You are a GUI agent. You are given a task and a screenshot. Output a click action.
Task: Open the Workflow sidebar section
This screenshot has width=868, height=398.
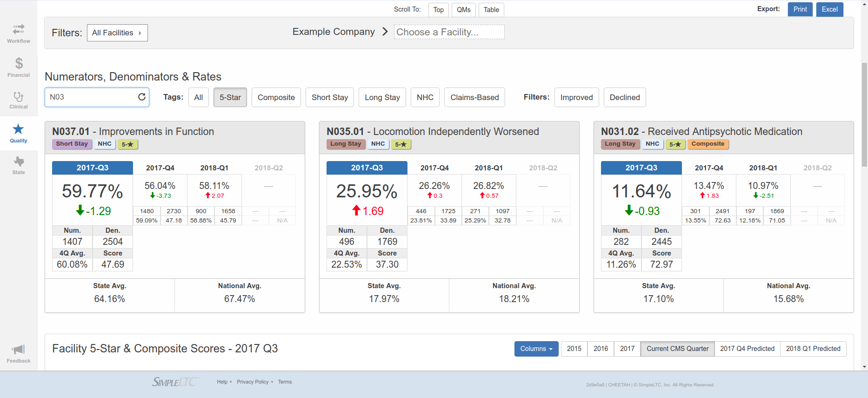point(19,34)
